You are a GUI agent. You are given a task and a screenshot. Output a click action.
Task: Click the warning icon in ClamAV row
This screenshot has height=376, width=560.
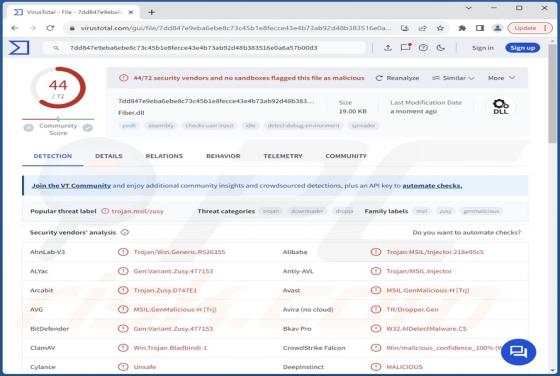coord(123,347)
